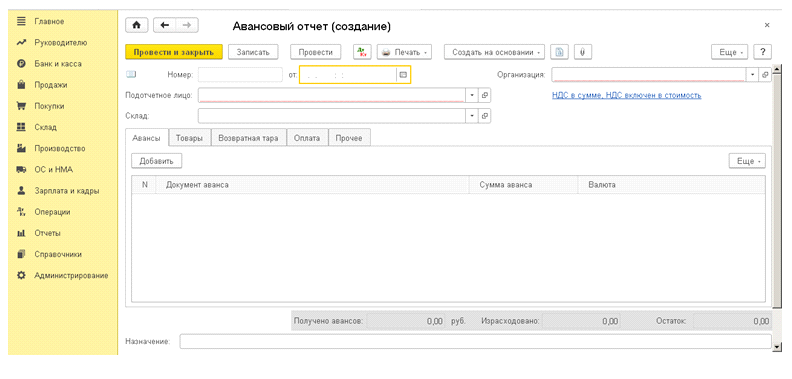Viewport: 792px width, 379px height.
Task: Click the Добавить button
Action: click(156, 161)
